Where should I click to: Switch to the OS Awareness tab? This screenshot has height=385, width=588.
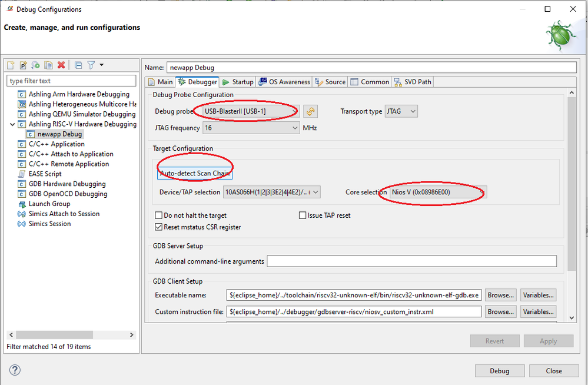pos(284,82)
